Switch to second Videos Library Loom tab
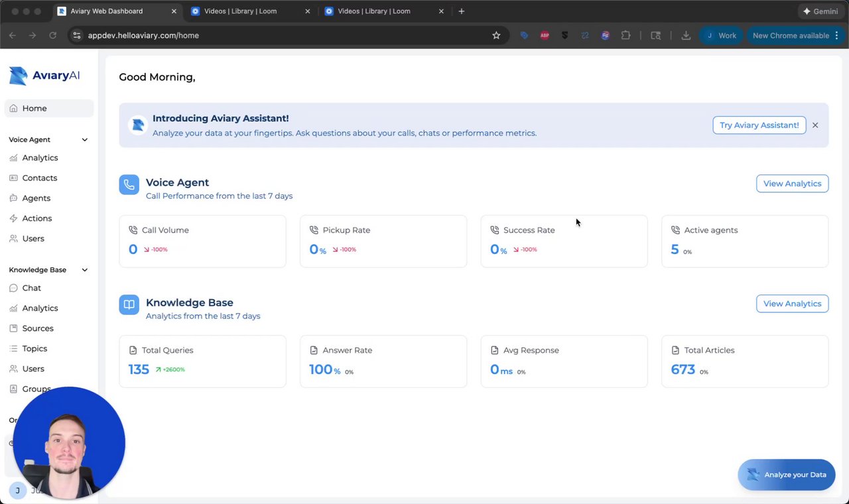 coord(373,11)
